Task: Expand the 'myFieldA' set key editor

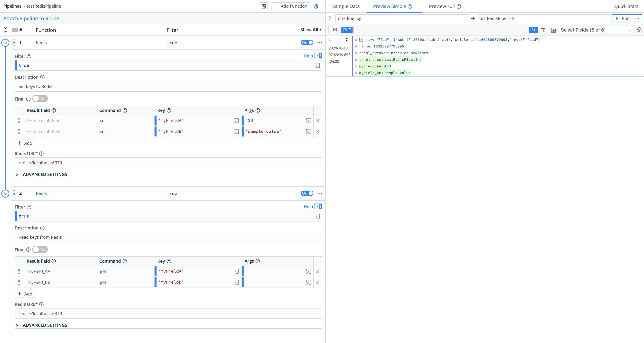Action: [236, 121]
